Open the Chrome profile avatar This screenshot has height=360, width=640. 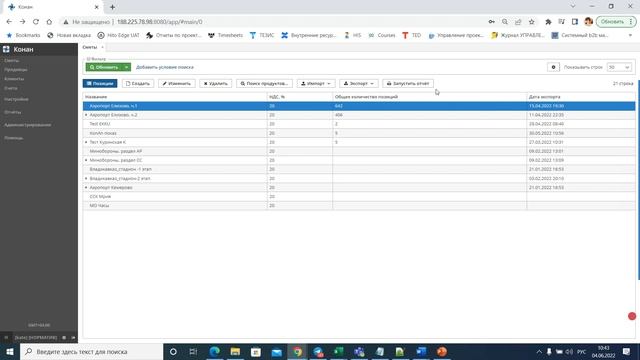click(x=588, y=22)
